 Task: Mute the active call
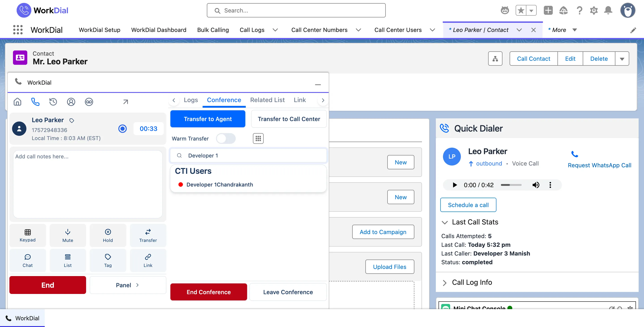68,235
